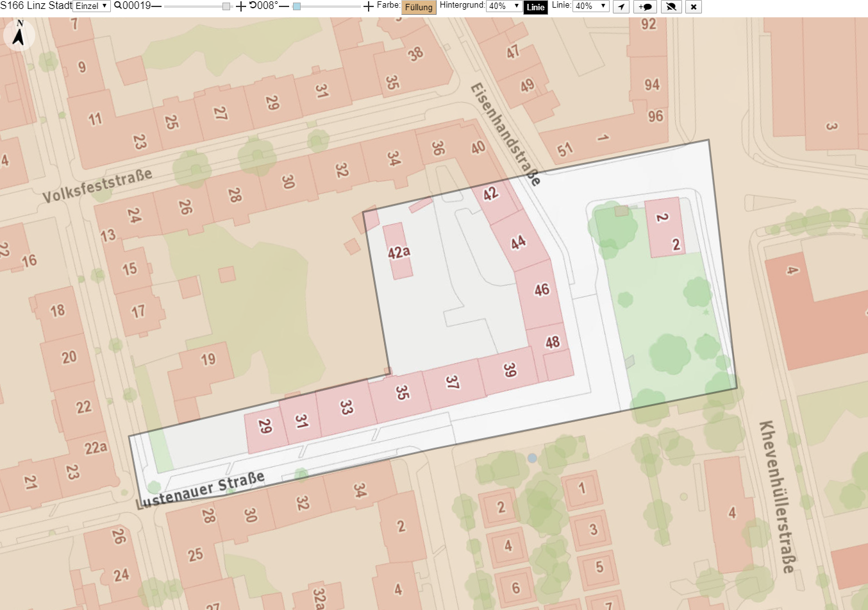Decrease zoom with the minus button
Image resolution: width=868 pixels, height=610 pixels.
click(x=156, y=6)
